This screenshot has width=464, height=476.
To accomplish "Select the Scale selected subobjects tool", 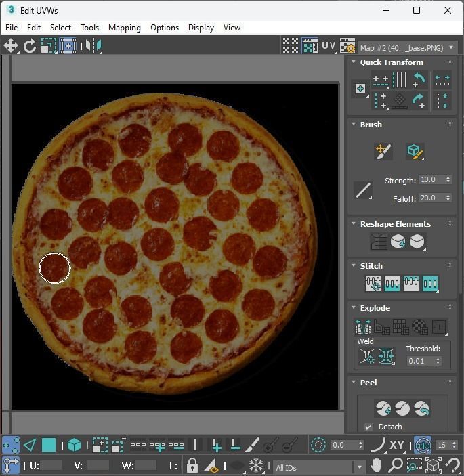I will [x=49, y=46].
